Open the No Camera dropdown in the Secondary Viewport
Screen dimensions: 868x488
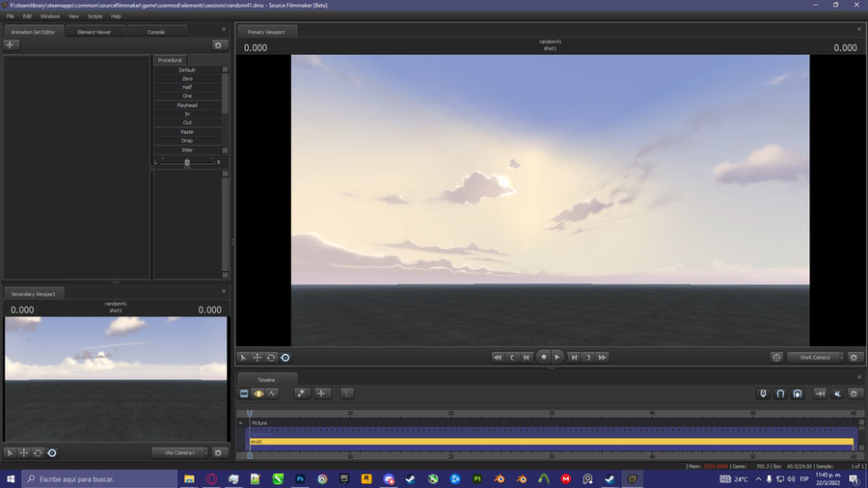tap(179, 452)
